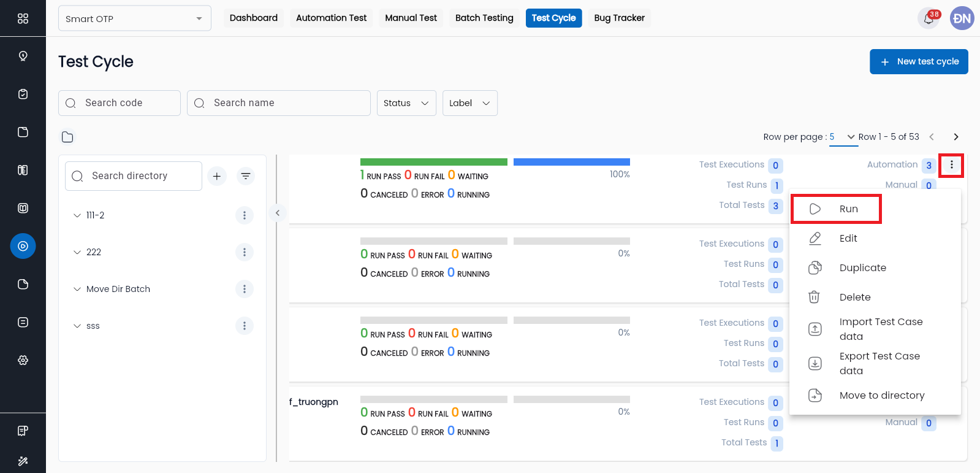Screen dimensions: 980x473
Task: Expand the Move Dir Batch directory
Action: (x=77, y=289)
